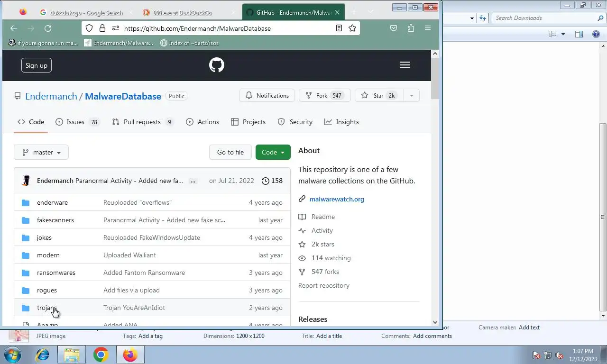Toggle preview pane in Explorer window

click(x=579, y=34)
